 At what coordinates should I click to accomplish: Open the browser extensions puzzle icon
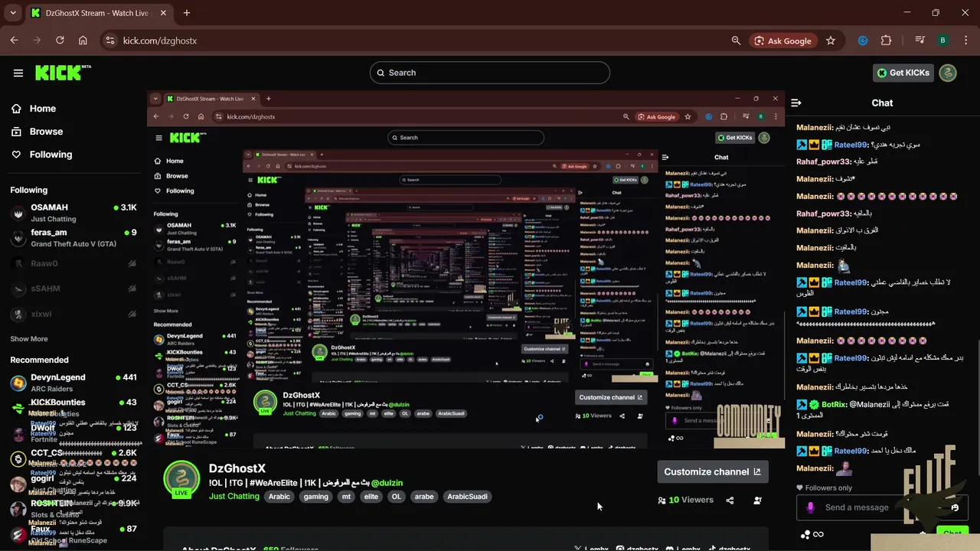tap(886, 41)
